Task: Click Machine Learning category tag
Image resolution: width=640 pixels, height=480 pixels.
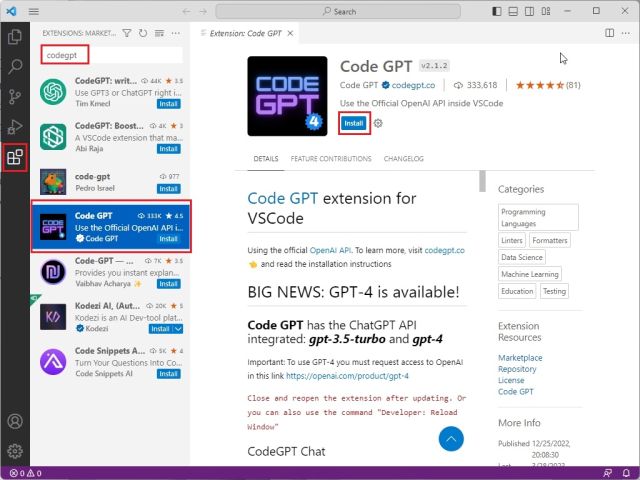Action: tap(530, 274)
